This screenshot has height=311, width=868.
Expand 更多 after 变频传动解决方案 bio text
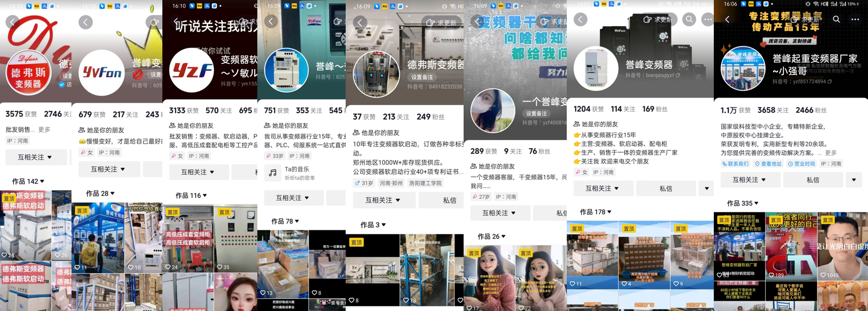pyautogui.click(x=831, y=153)
